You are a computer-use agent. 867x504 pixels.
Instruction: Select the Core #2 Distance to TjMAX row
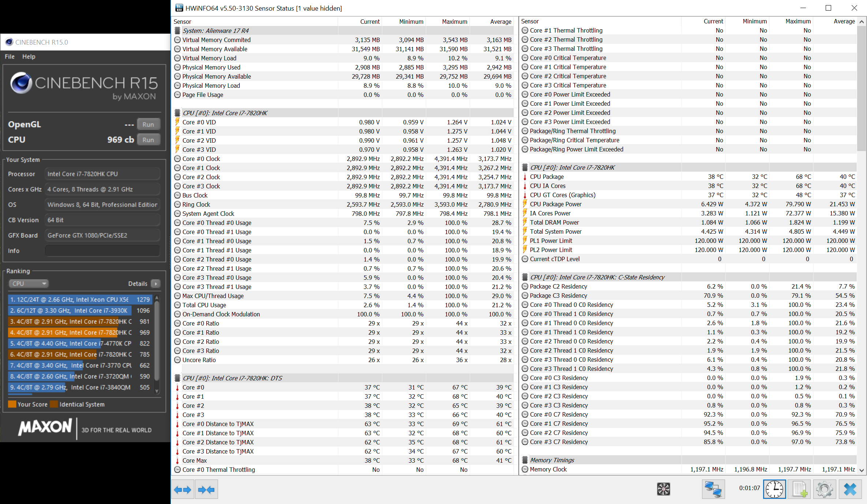(x=343, y=442)
